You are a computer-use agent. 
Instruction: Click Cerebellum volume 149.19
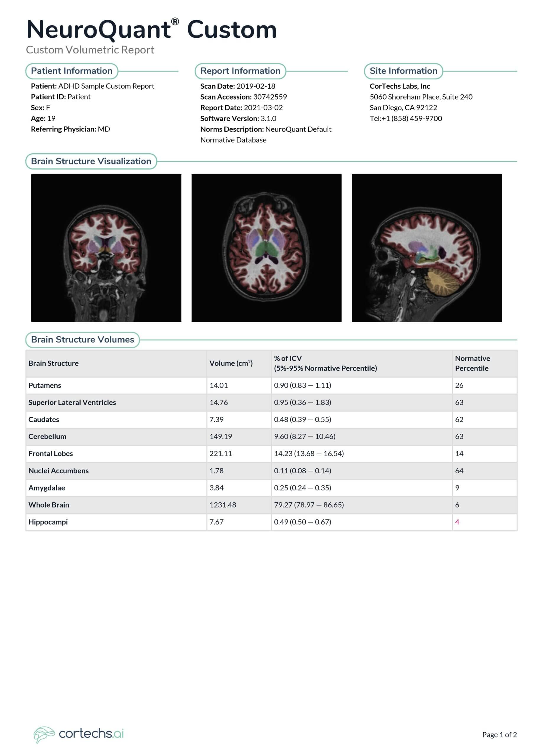[x=220, y=436]
